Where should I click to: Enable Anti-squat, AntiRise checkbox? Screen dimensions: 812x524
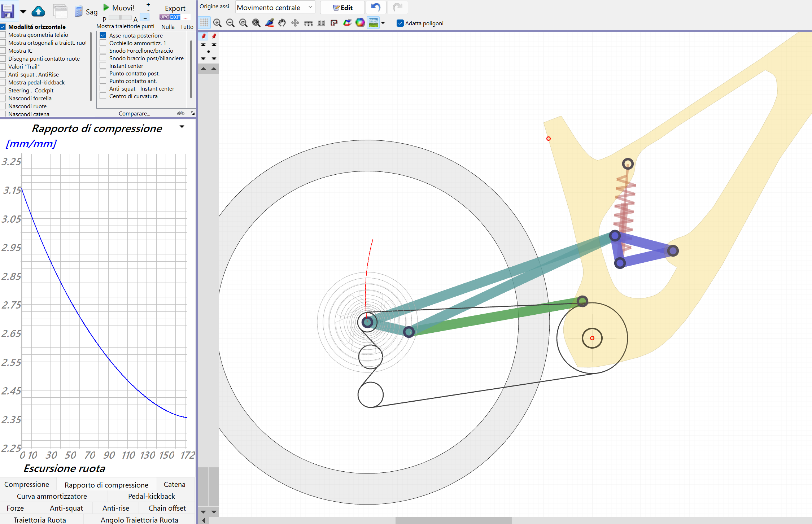(3, 74)
